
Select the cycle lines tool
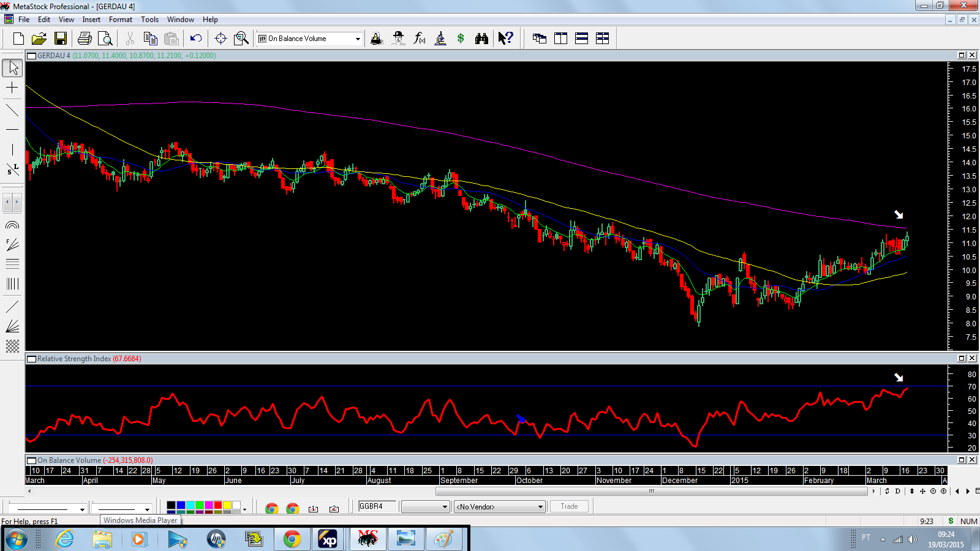point(12,283)
